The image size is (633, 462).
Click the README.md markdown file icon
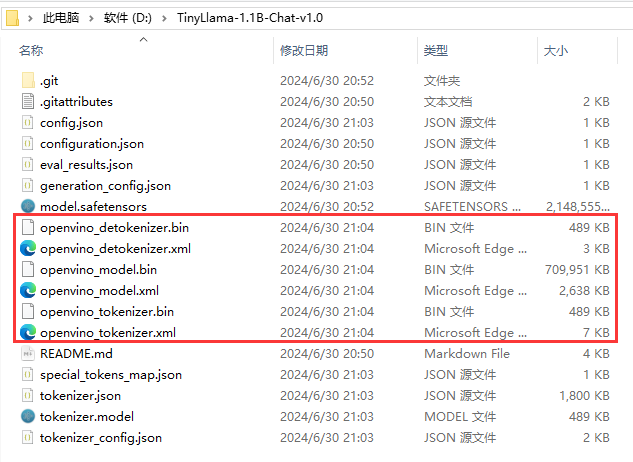(27, 353)
